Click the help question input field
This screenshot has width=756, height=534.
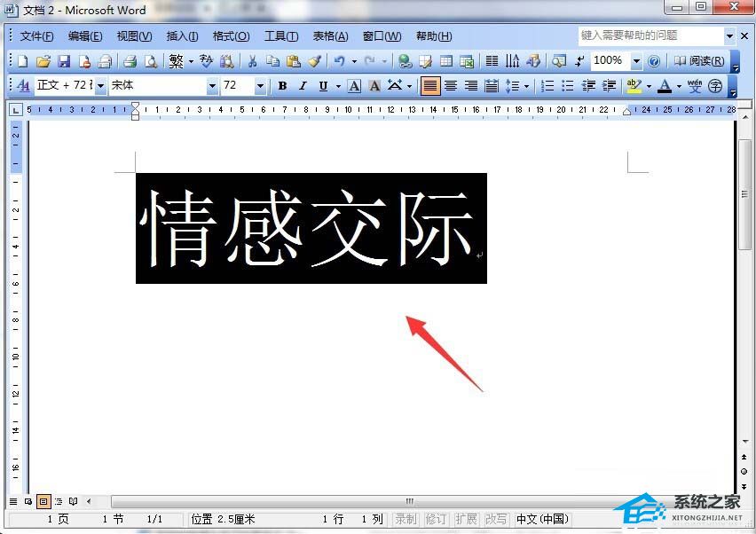[x=651, y=35]
